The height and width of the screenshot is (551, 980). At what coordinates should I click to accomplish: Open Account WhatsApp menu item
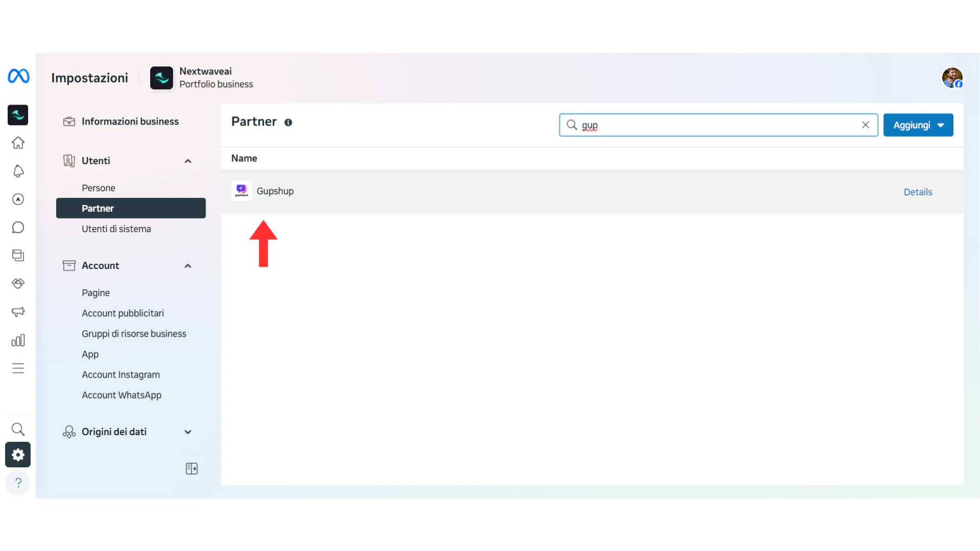121,395
